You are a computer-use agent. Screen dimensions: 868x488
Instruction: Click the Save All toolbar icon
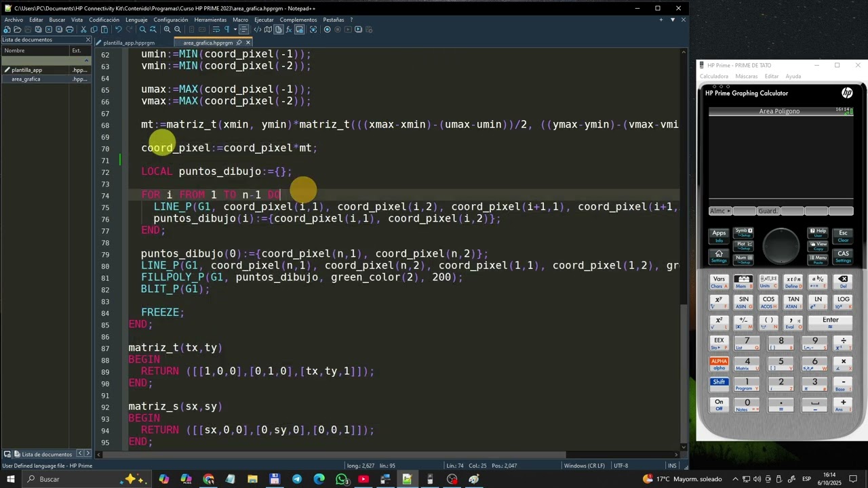(x=38, y=29)
